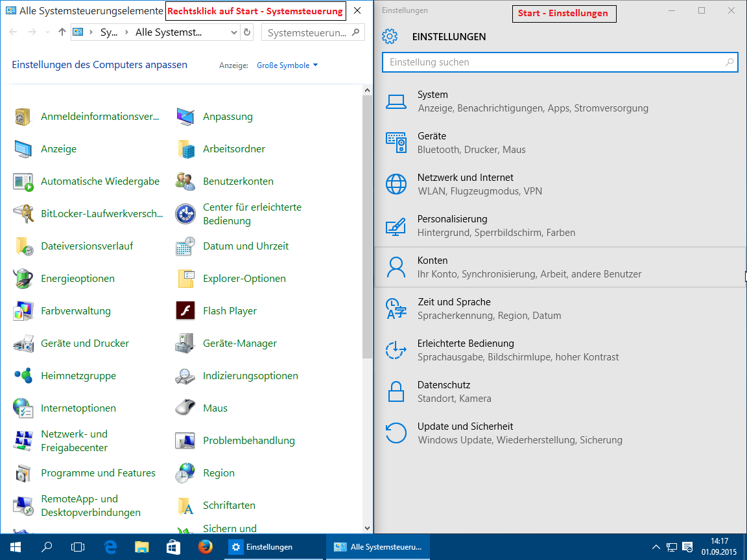747x560 pixels.
Task: Click Sichern und link in Systemsteuerung
Action: (230, 528)
